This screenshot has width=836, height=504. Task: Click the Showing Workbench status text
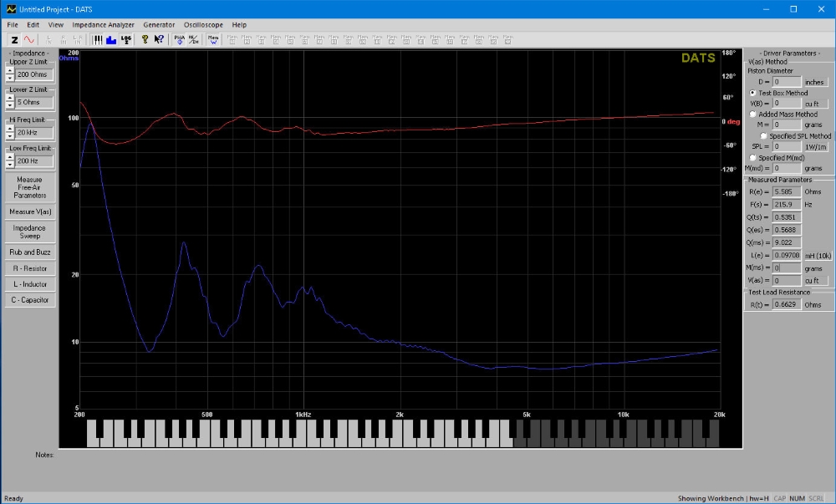coord(723,499)
